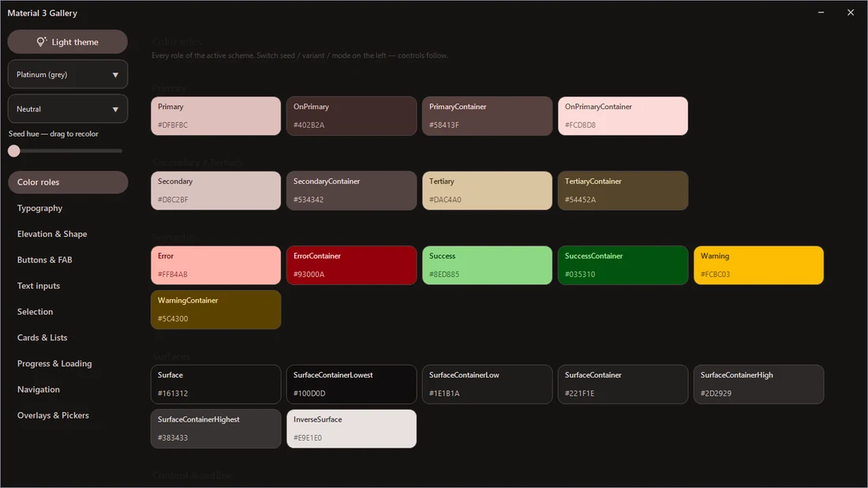Image resolution: width=868 pixels, height=488 pixels.
Task: Click the Surface color swatch
Action: click(216, 385)
